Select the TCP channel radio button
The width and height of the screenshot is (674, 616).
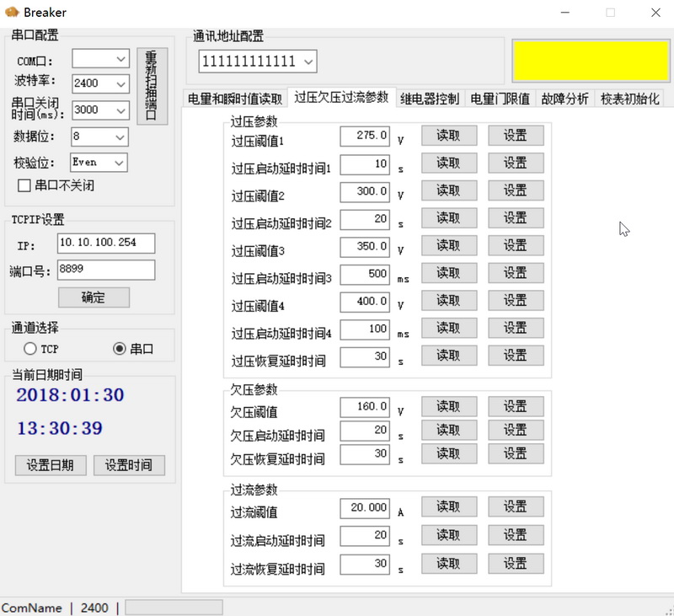tap(30, 348)
